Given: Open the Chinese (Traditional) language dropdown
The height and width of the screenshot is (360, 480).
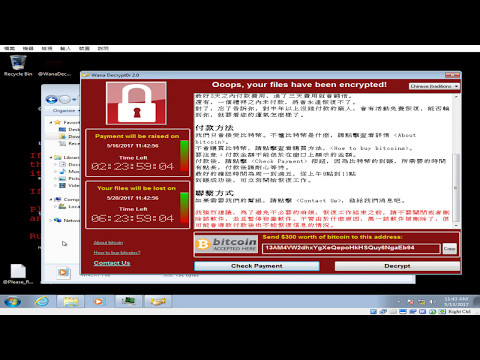Looking at the screenshot, I should tap(434, 86).
